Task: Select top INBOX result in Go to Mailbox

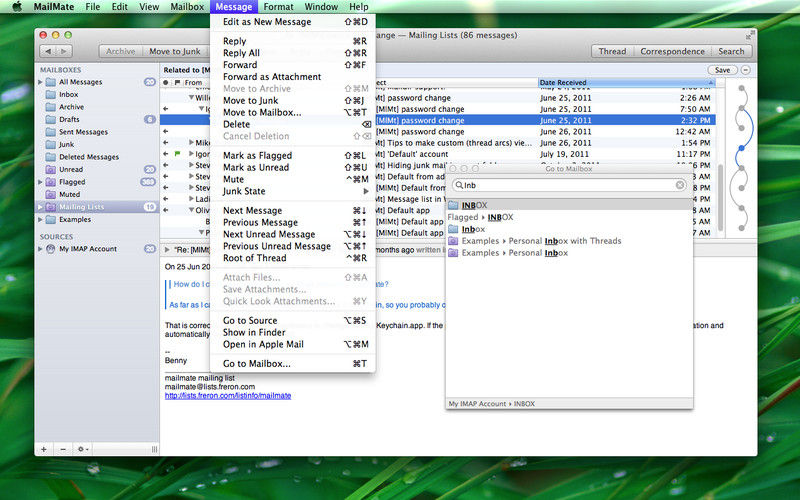Action: [569, 205]
